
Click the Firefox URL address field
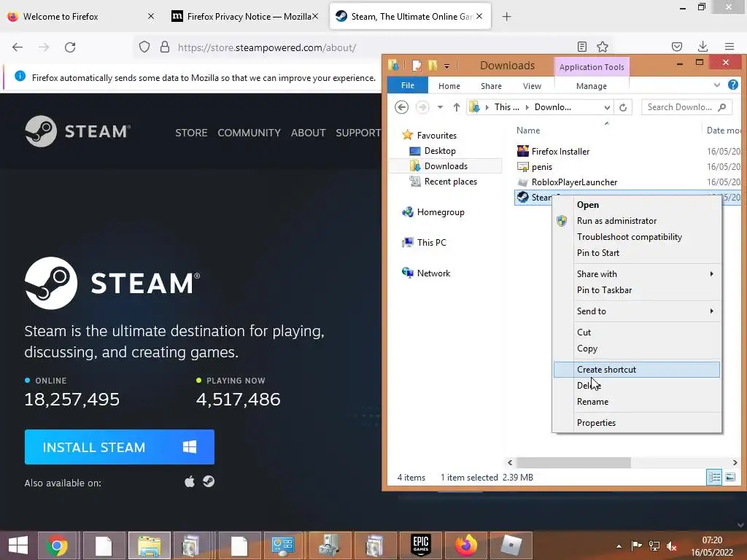pos(371,47)
